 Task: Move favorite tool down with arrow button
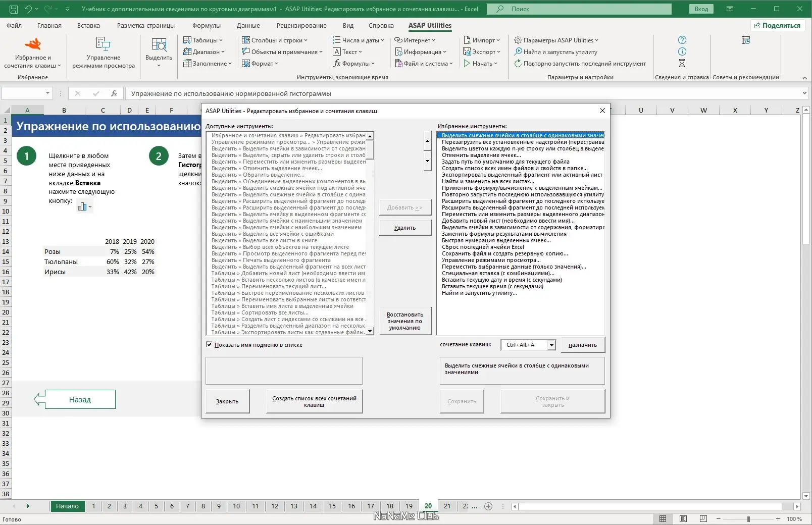tap(427, 162)
